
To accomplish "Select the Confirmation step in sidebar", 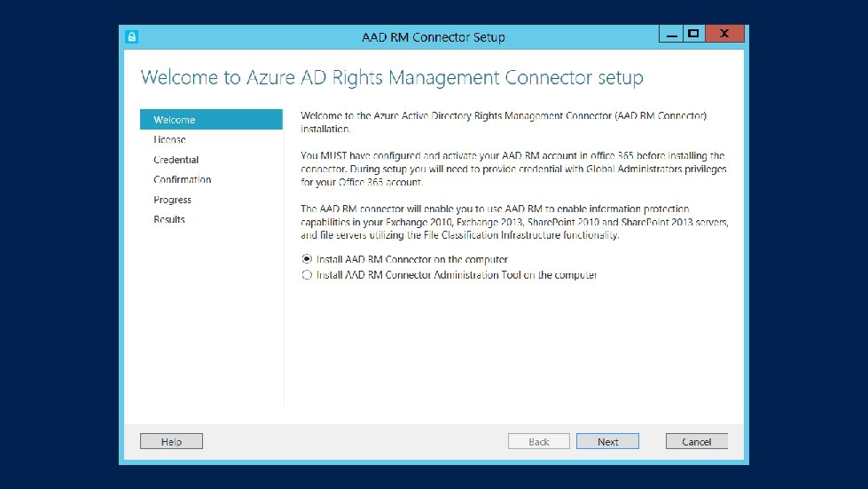I will pos(182,179).
